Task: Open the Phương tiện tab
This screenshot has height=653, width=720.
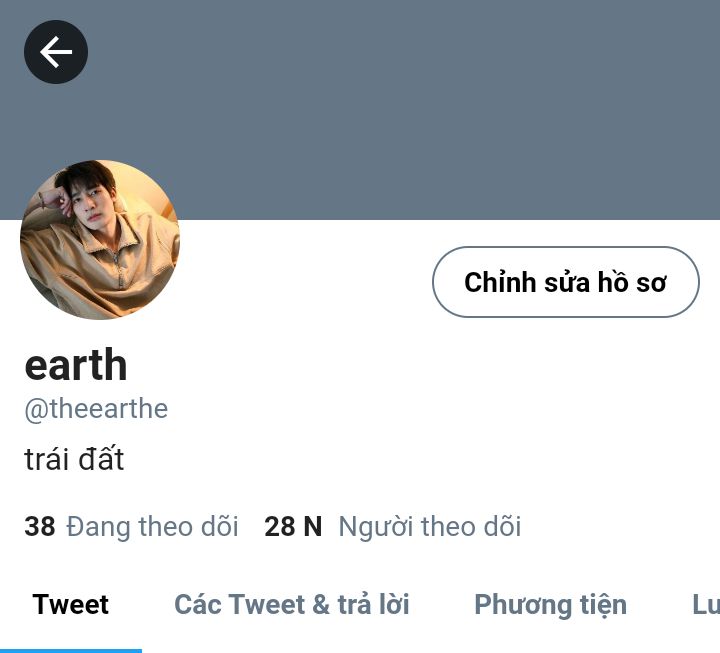Action: [x=551, y=604]
